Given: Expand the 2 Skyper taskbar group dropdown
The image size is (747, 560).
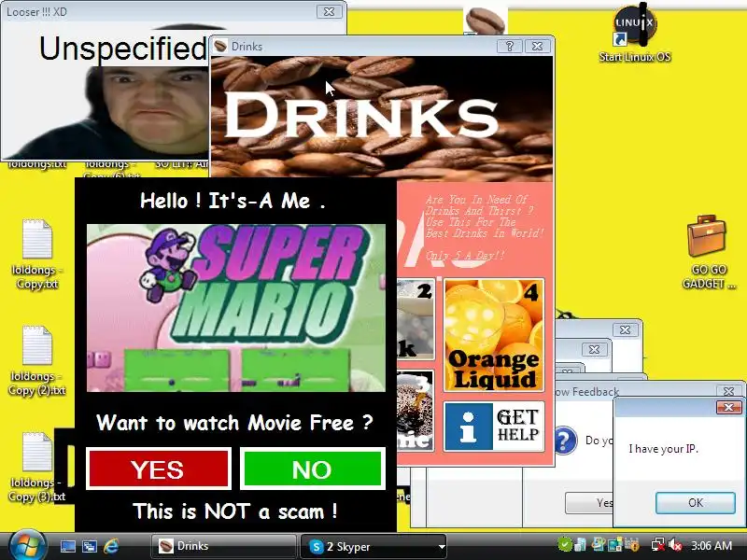Looking at the screenshot, I should coord(441,547).
